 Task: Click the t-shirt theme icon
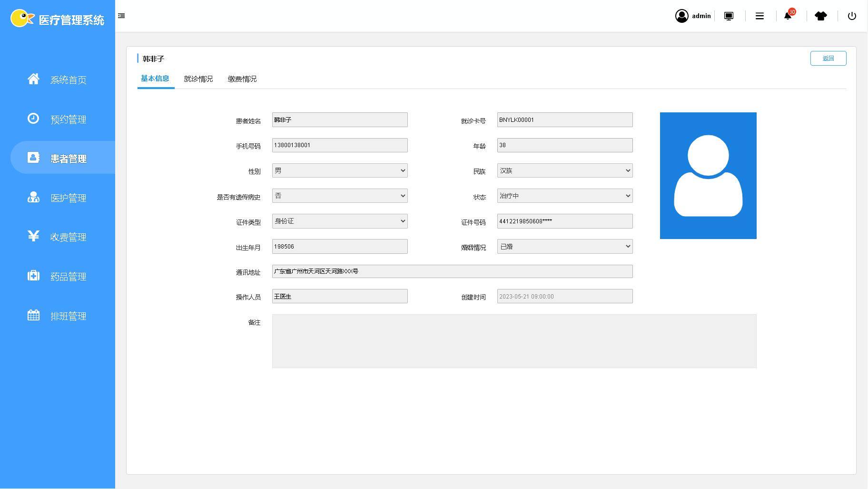820,16
